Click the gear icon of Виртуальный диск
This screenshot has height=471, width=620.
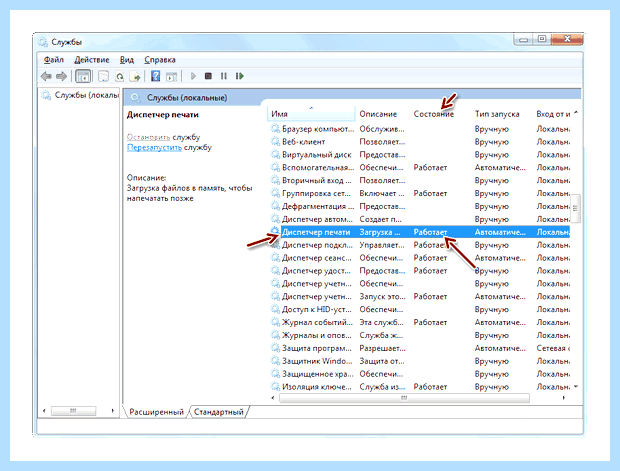[x=275, y=154]
